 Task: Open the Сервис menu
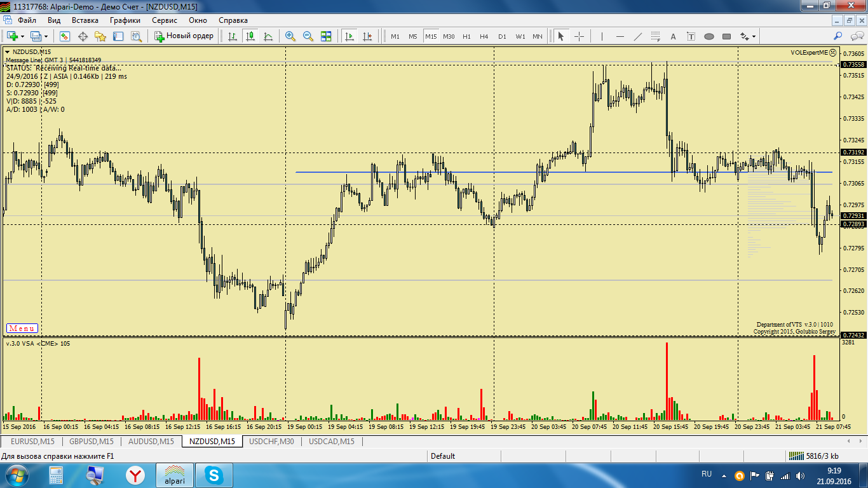165,20
